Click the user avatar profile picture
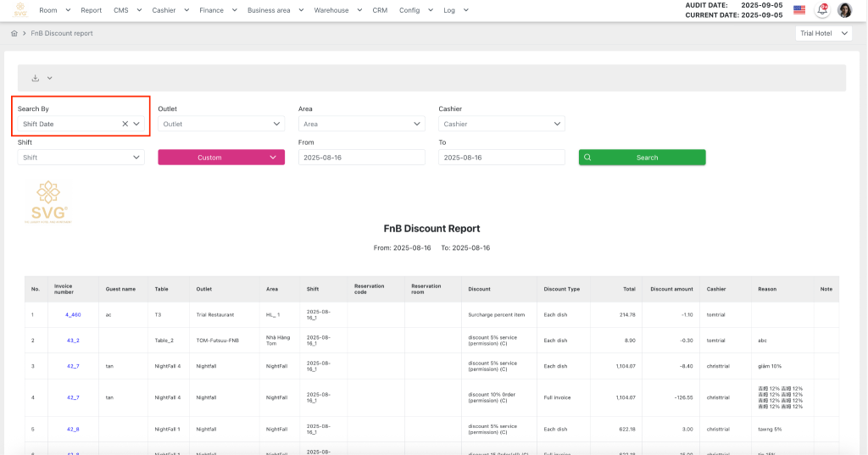 [x=844, y=10]
